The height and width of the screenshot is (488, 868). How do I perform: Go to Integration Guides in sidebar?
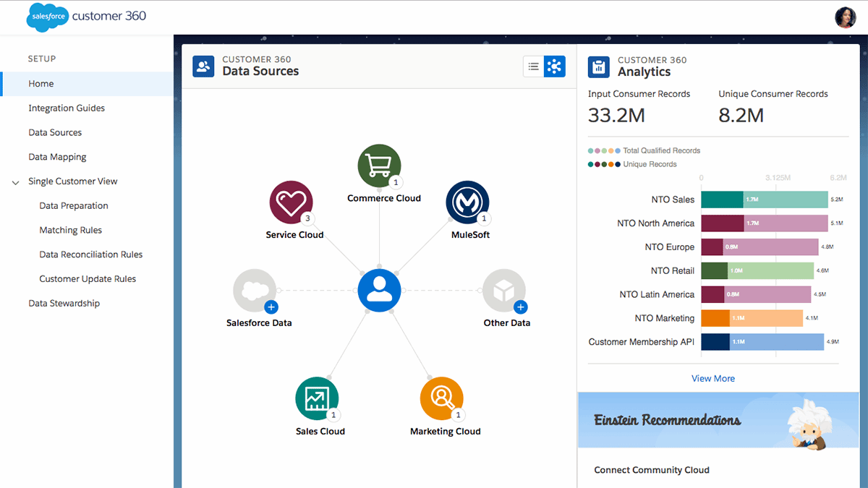tap(67, 108)
